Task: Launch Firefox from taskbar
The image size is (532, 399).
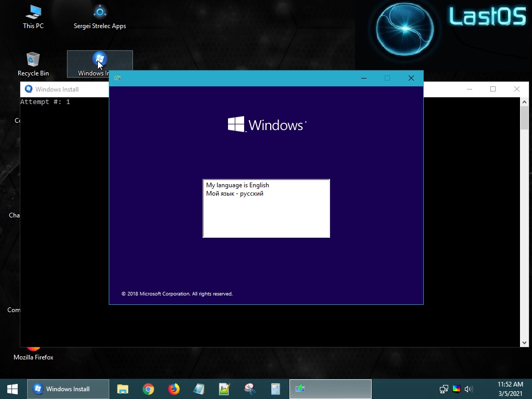Action: click(x=174, y=389)
